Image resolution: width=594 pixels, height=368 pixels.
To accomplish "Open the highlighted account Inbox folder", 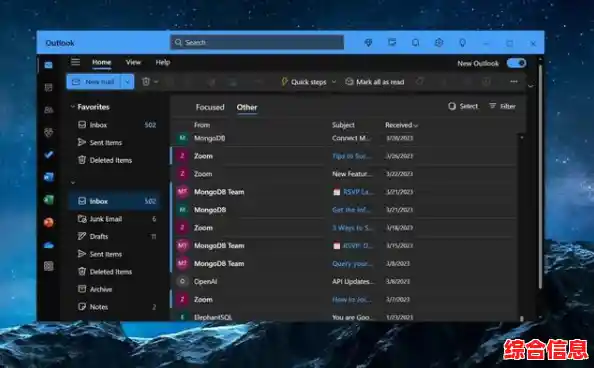I will pyautogui.click(x=115, y=201).
